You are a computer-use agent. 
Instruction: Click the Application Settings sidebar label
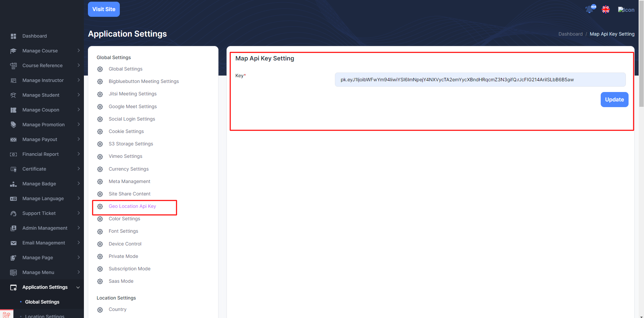pos(45,287)
